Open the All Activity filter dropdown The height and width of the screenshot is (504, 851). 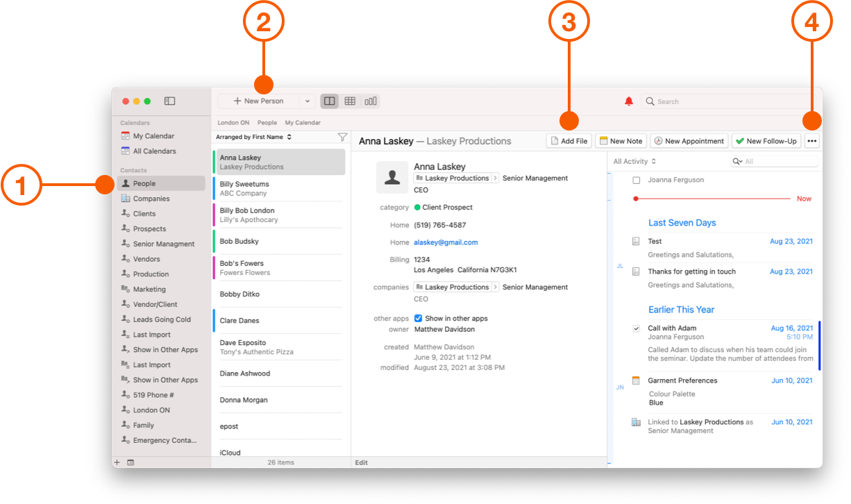pos(632,160)
